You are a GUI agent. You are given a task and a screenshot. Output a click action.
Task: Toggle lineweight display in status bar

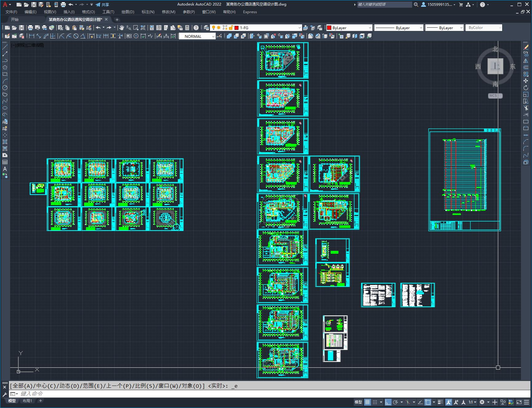[x=440, y=402]
